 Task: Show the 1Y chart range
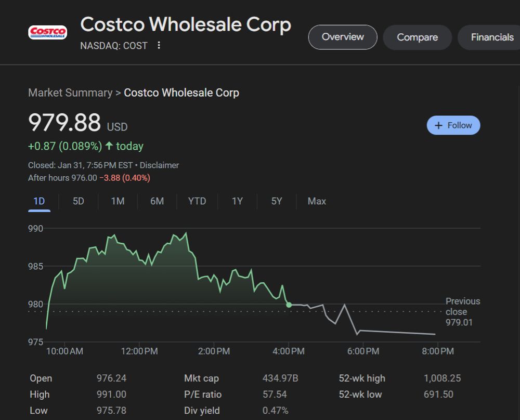pos(237,201)
